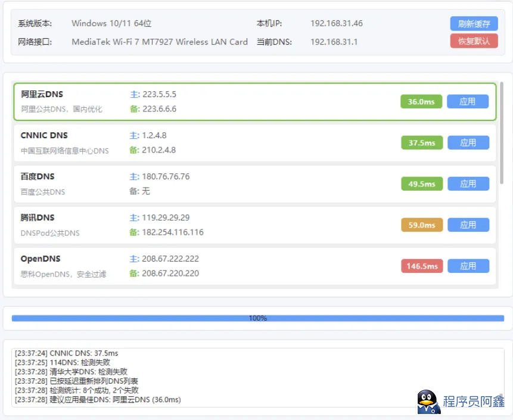Apply the 百度DNS server
This screenshot has width=513, height=420.
(468, 184)
